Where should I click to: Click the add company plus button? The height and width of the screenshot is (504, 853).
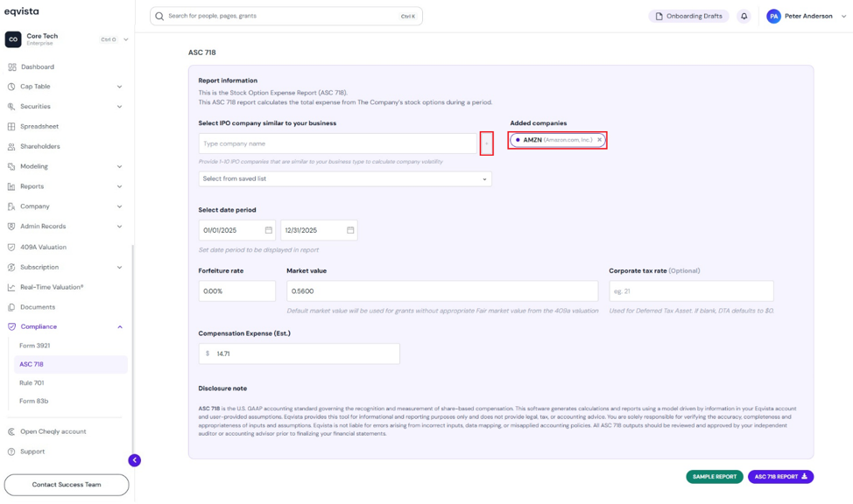[486, 143]
